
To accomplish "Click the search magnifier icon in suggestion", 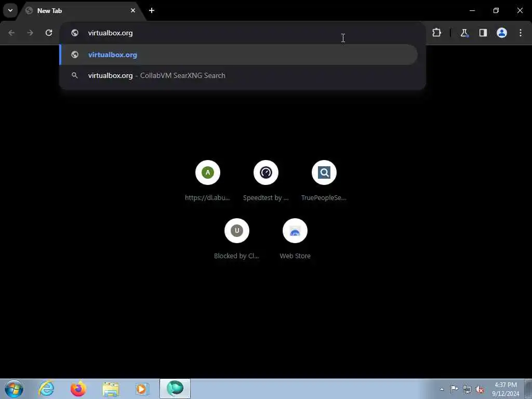I will 75,75.
